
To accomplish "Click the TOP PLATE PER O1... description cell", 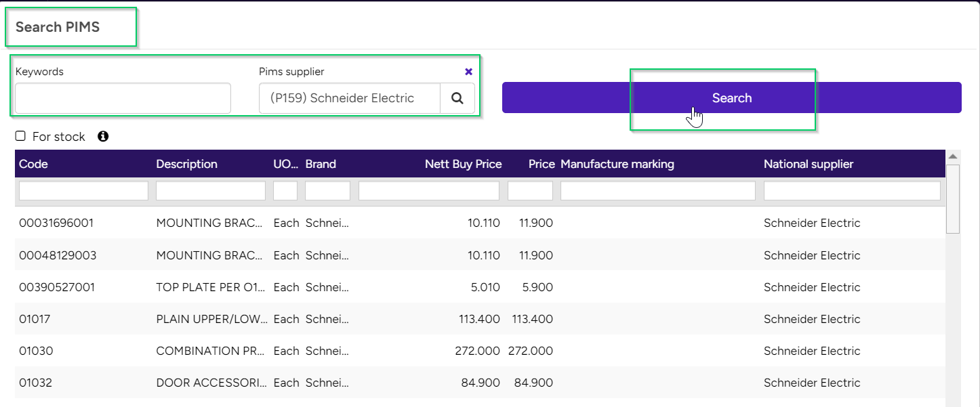I will pos(211,287).
